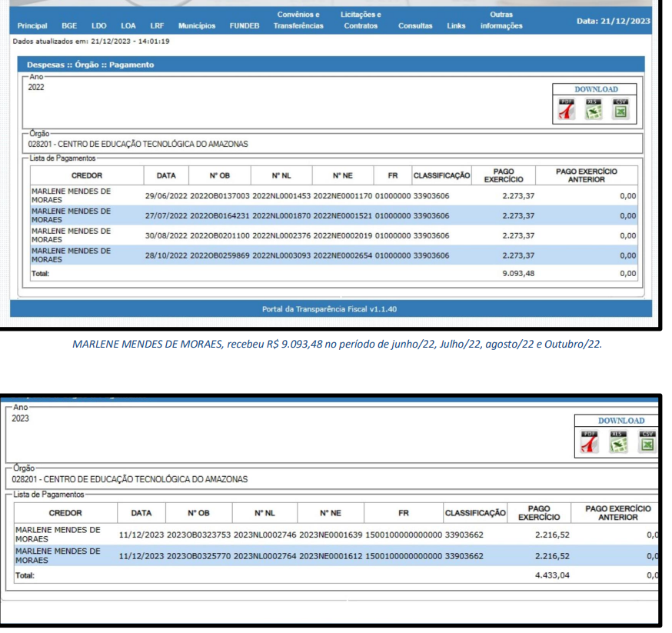Download the 2022 payments list as PDF

567,109
